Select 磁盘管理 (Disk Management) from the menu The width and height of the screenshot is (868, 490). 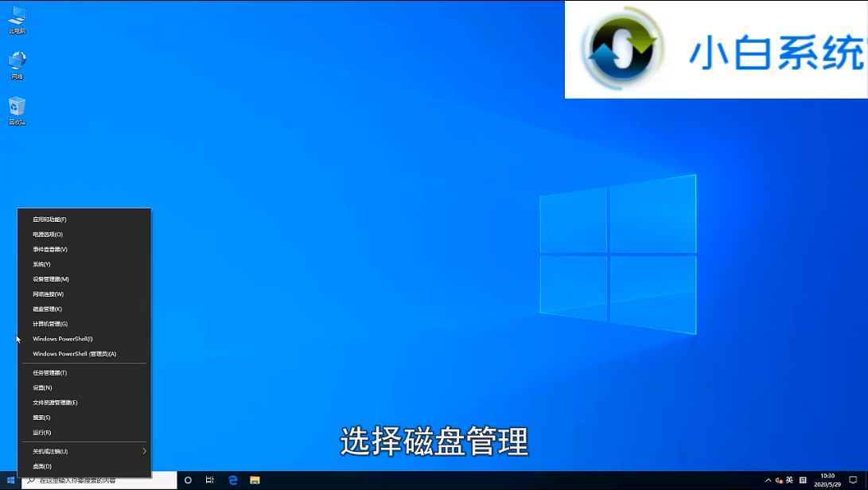(x=46, y=309)
